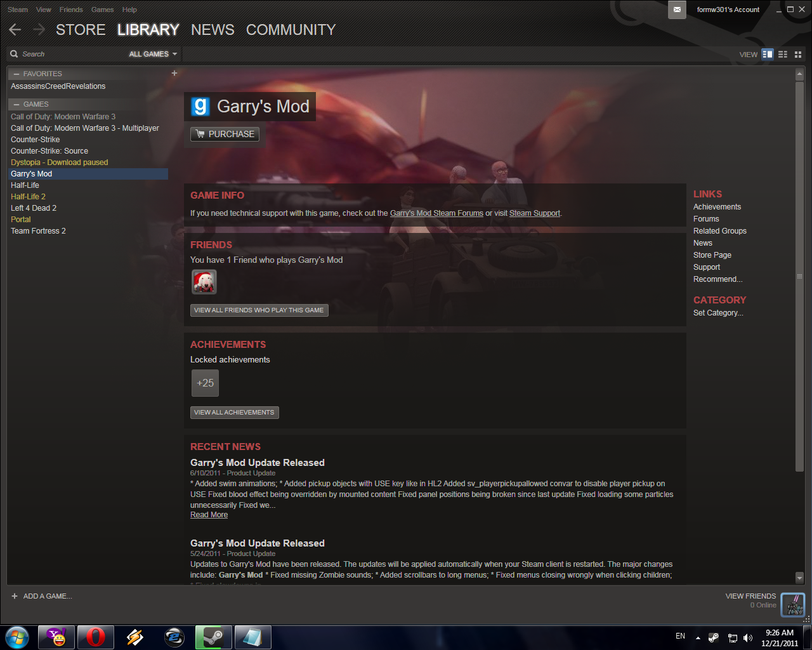Open the Steam menu
Image resolution: width=812 pixels, height=650 pixels.
(18, 10)
